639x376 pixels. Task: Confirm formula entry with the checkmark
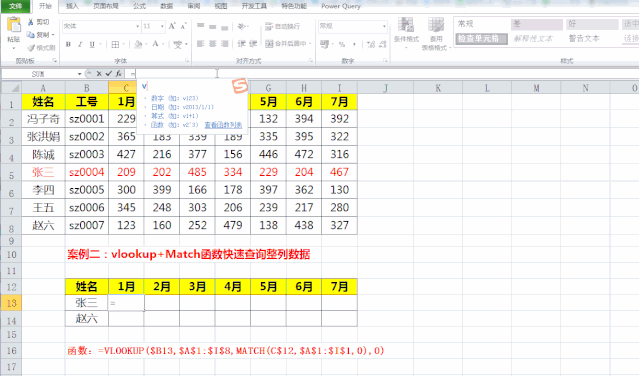pos(108,74)
